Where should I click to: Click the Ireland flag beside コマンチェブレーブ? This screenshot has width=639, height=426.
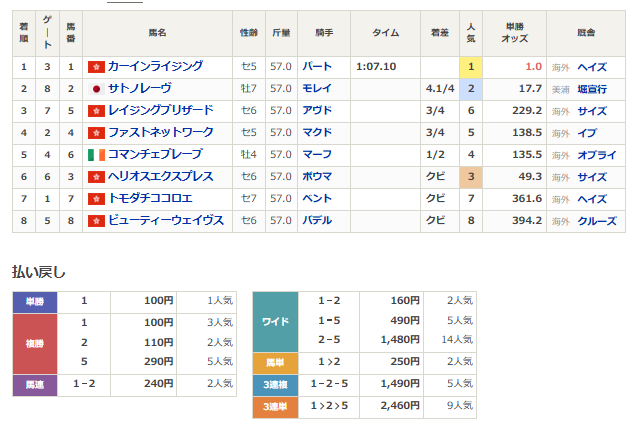click(x=96, y=155)
